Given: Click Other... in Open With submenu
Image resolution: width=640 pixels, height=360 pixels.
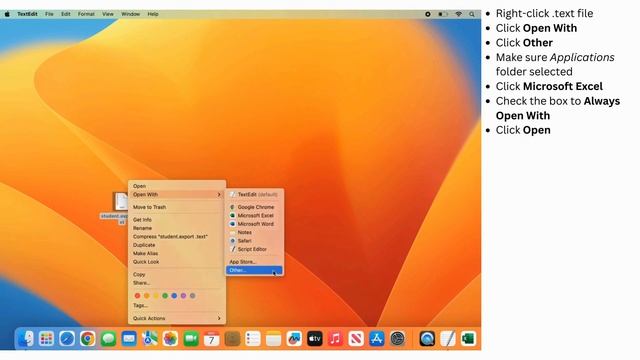Looking at the screenshot, I should pyautogui.click(x=254, y=270).
